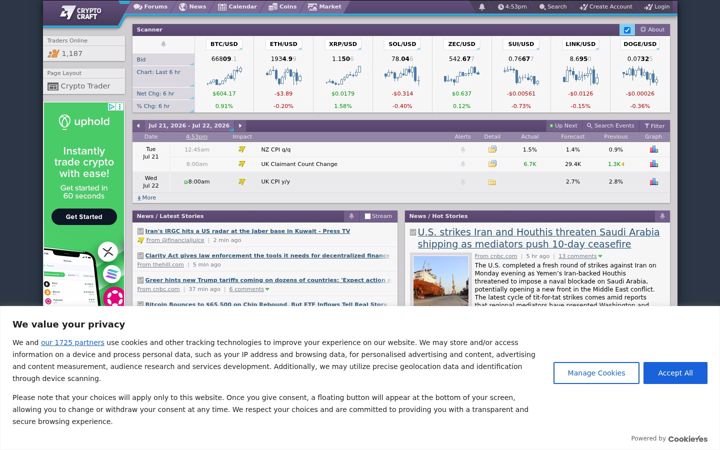Open the Net Chg: 6 hr dropdown

[x=163, y=94]
